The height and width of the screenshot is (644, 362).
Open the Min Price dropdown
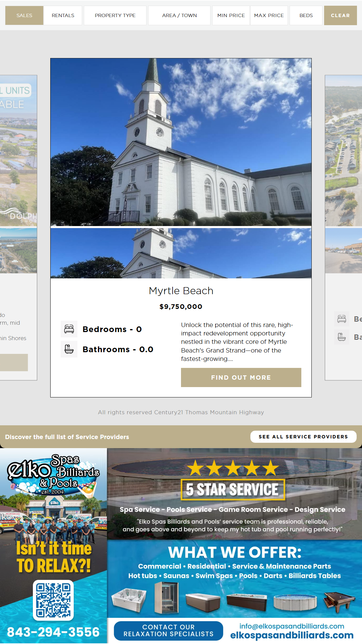click(x=231, y=15)
